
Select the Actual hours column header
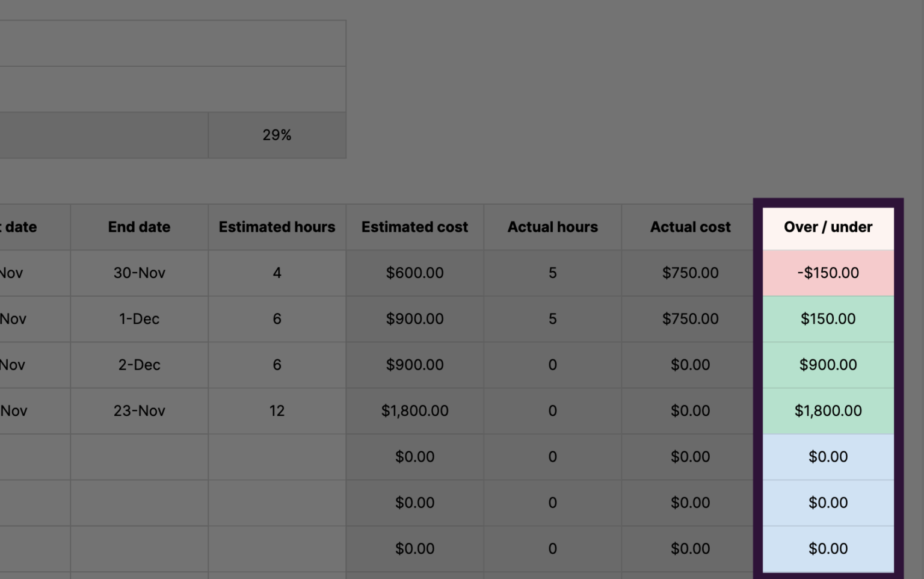click(x=552, y=227)
